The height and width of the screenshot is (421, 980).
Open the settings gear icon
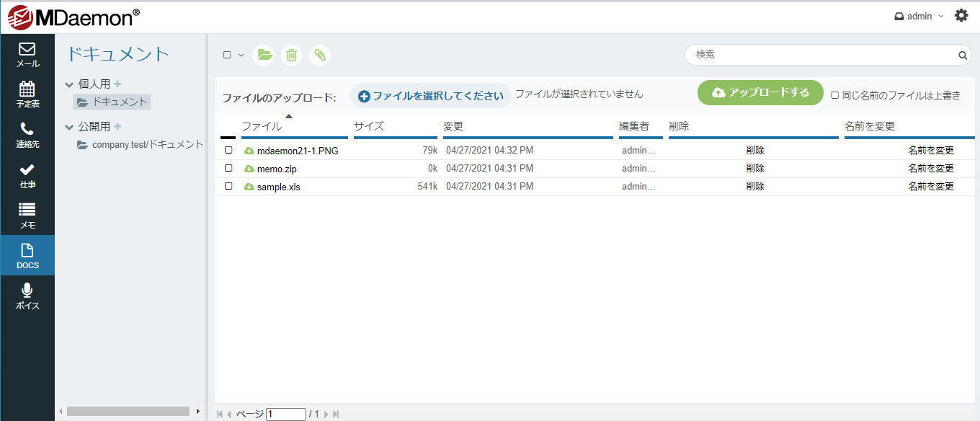coord(961,16)
